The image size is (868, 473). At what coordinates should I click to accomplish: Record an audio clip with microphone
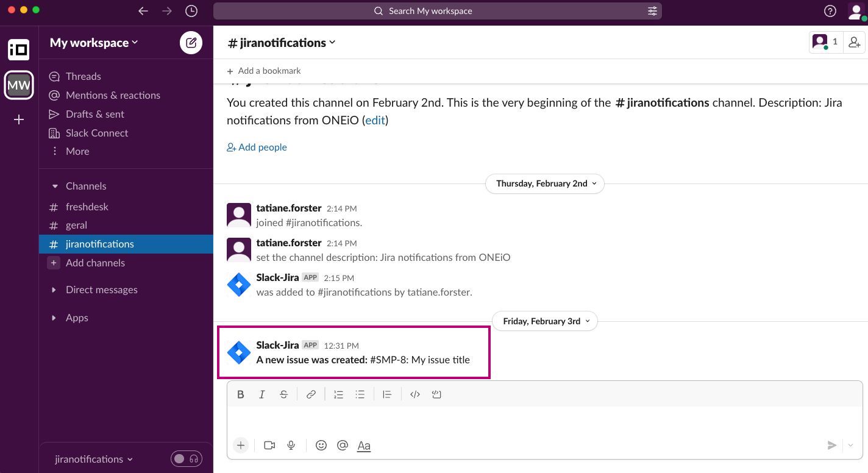point(291,446)
